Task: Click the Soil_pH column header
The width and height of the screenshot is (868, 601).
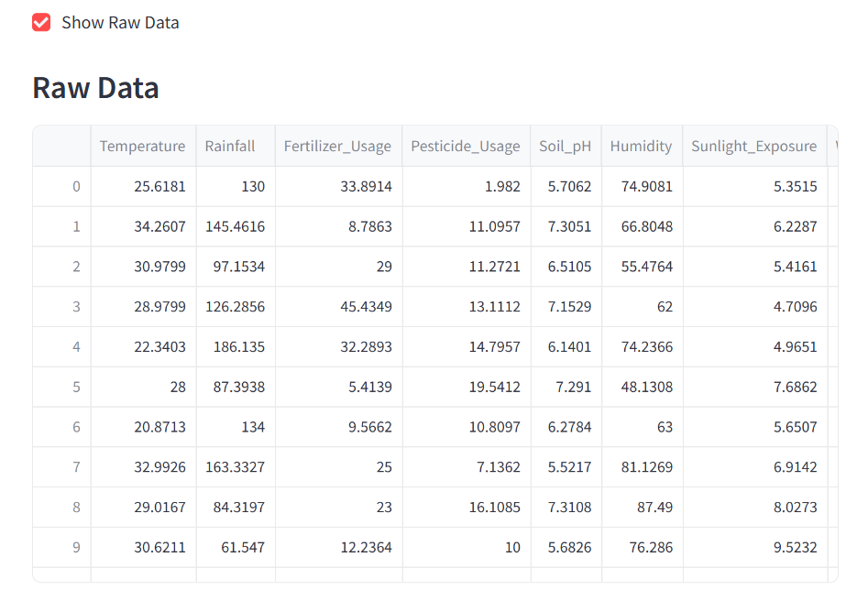Action: click(566, 146)
